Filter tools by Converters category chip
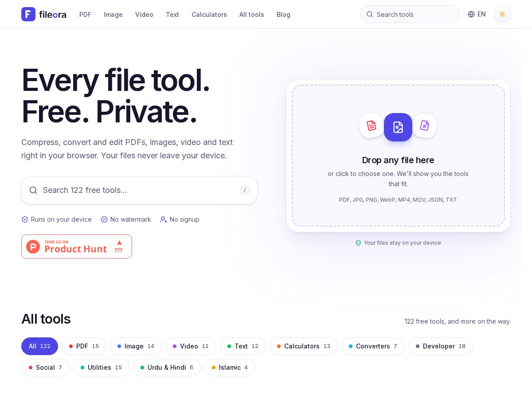Viewport: 532px width, 399px height. point(373,346)
